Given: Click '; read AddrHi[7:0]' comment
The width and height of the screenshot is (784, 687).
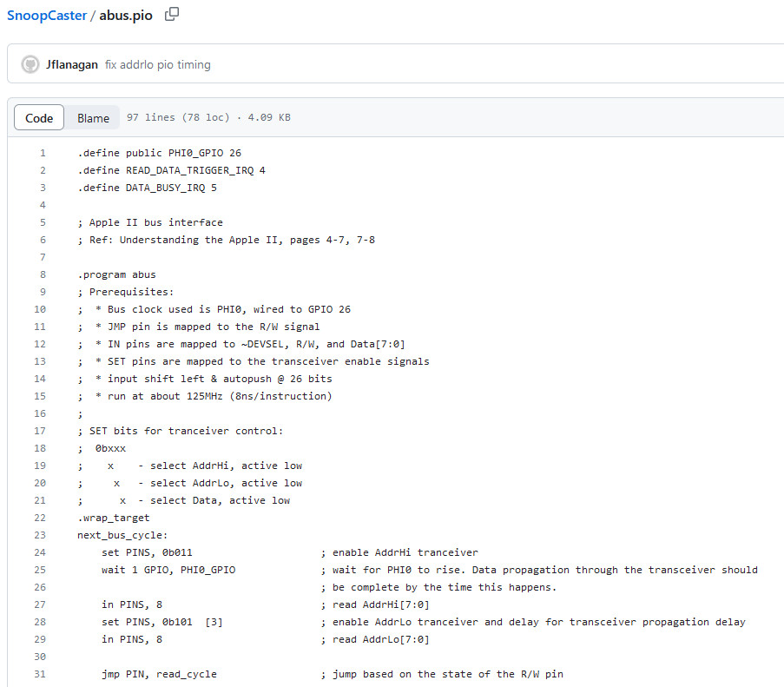Looking at the screenshot, I should [x=375, y=604].
